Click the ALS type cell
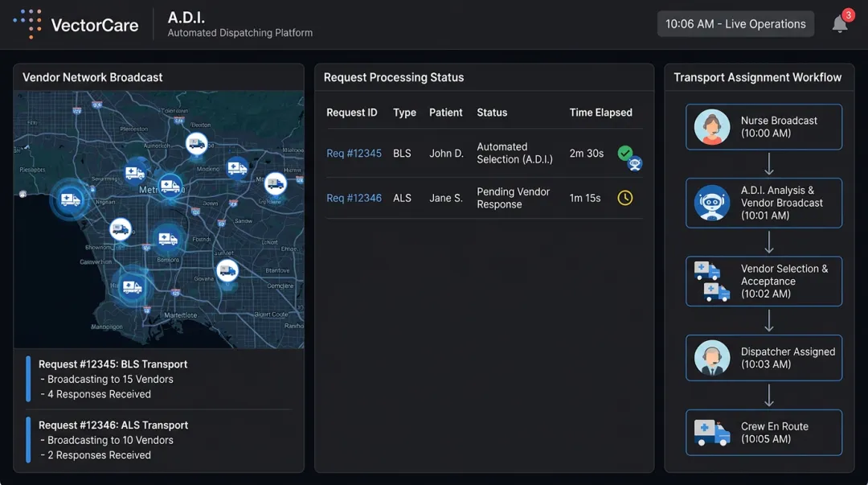Viewport: 868px width, 485px height. coord(402,198)
